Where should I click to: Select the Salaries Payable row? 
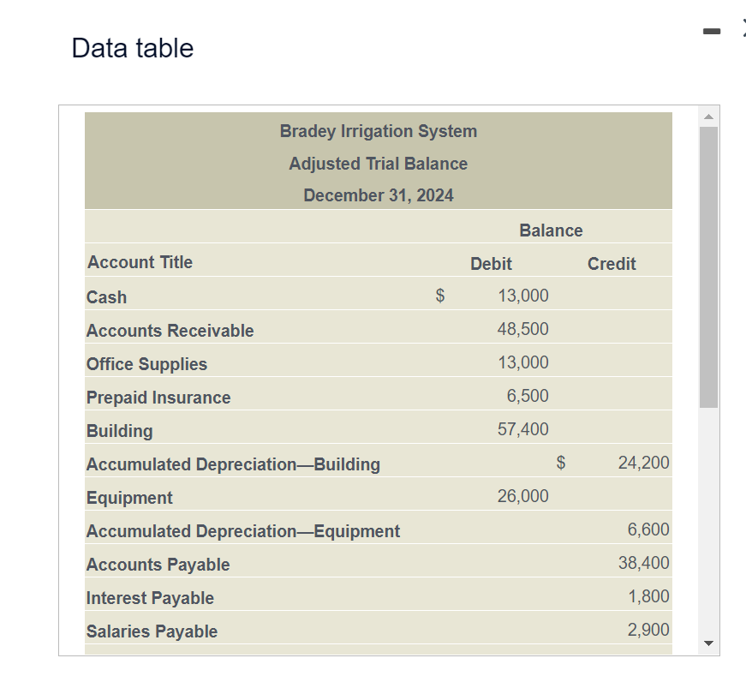(152, 631)
